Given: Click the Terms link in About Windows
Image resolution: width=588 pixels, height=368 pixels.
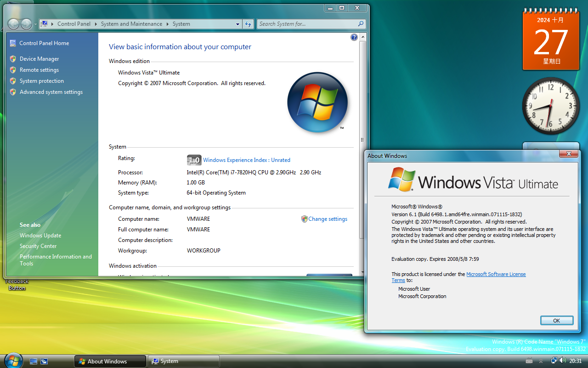Looking at the screenshot, I should (x=398, y=280).
